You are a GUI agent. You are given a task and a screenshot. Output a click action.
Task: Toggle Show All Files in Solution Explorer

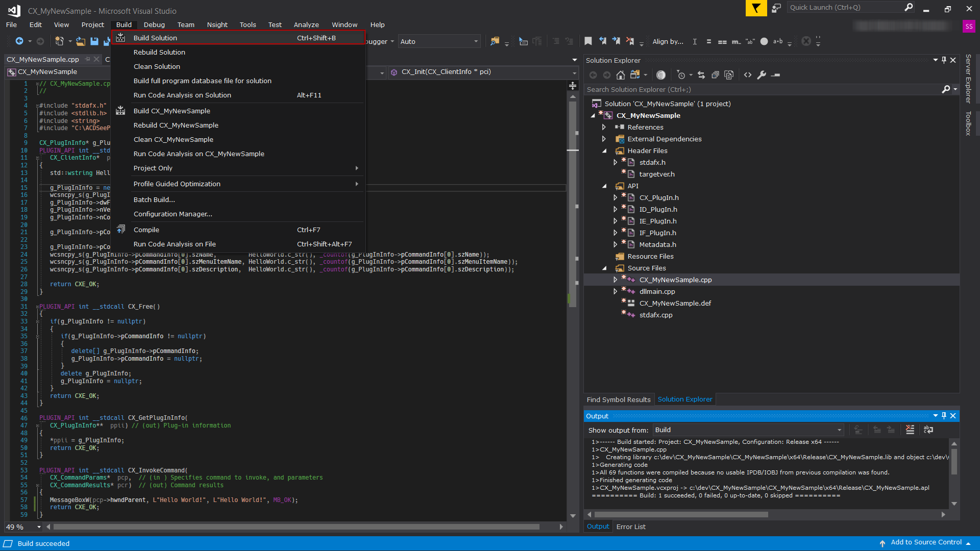[729, 75]
